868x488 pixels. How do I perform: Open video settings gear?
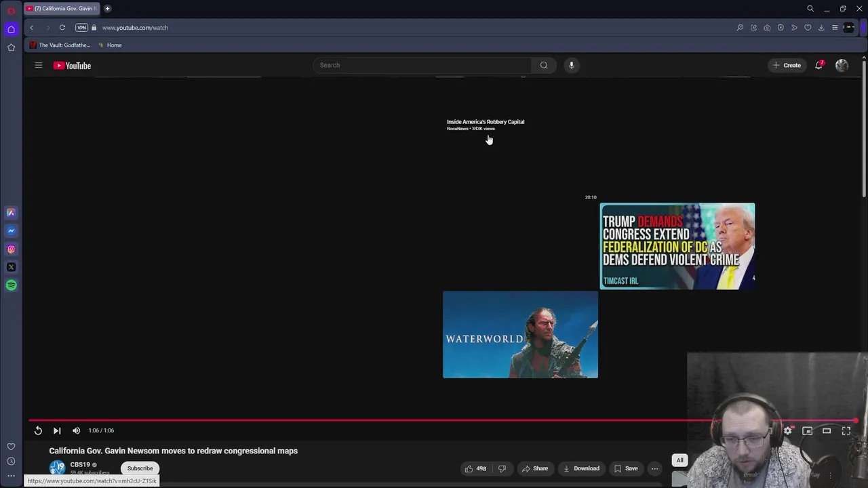coord(787,430)
